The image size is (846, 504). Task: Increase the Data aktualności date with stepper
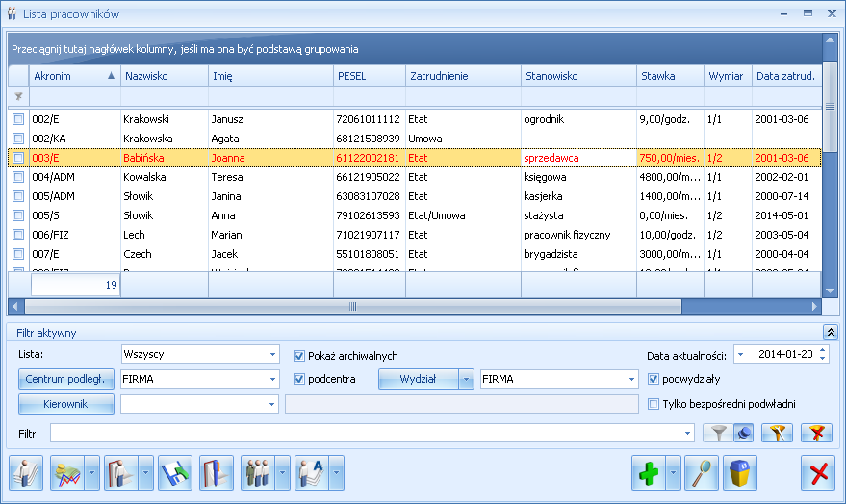tap(822, 351)
